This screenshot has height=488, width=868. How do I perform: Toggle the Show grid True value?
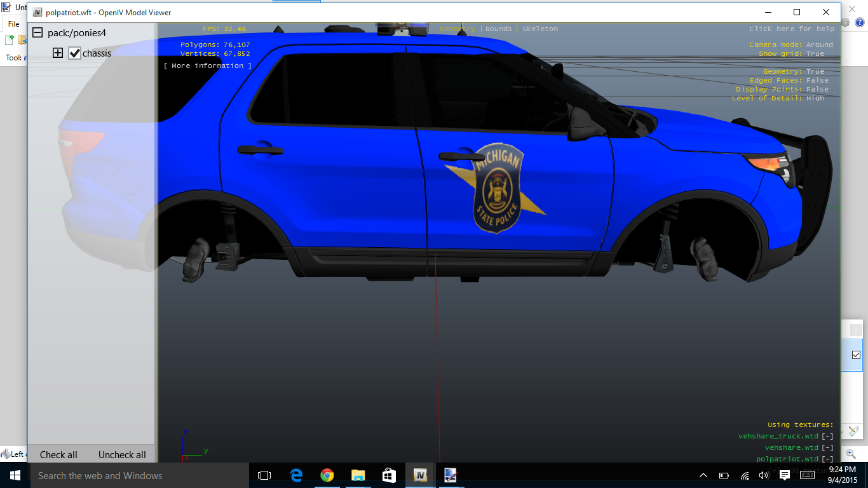[x=815, y=54]
